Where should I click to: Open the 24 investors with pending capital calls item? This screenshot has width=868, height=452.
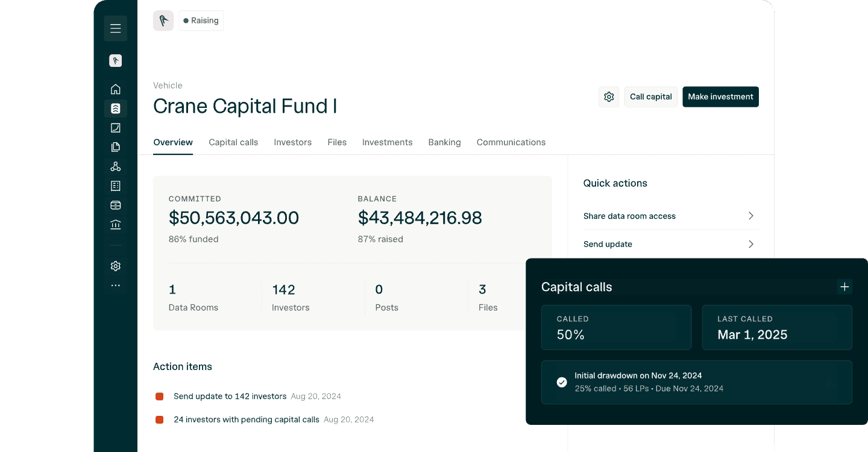247,419
